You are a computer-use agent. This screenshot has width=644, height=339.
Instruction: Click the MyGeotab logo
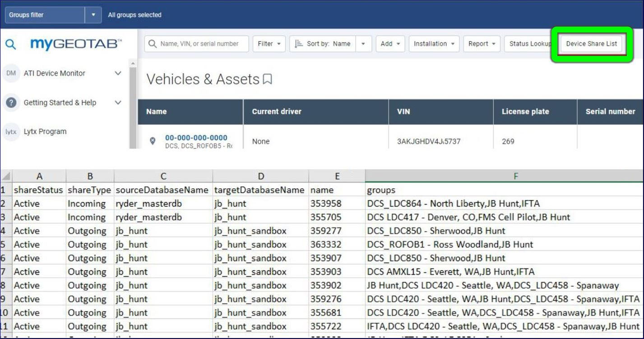pyautogui.click(x=76, y=44)
